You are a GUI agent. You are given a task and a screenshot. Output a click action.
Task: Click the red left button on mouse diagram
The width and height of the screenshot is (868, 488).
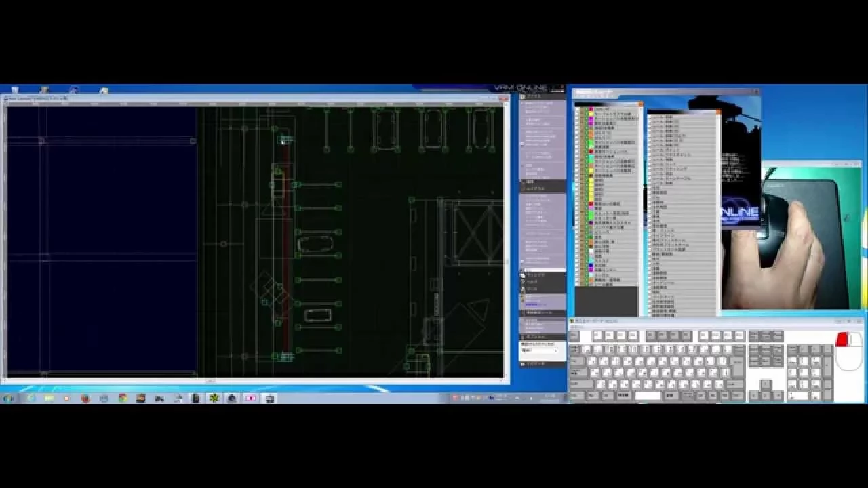[842, 340]
